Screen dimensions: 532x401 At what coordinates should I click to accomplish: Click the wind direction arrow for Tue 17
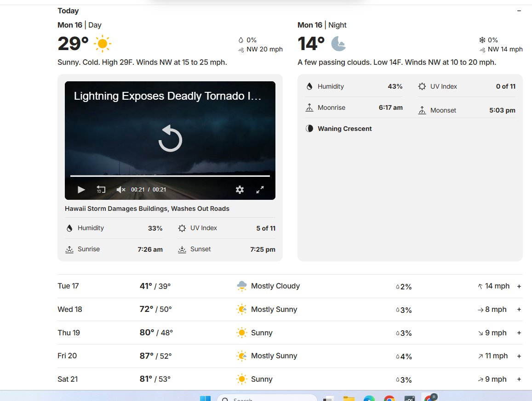(x=480, y=287)
